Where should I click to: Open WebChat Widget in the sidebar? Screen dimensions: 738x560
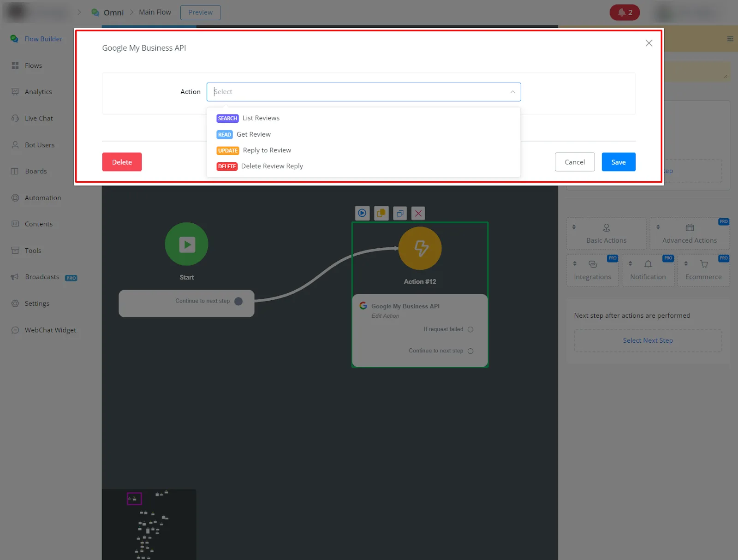click(51, 330)
